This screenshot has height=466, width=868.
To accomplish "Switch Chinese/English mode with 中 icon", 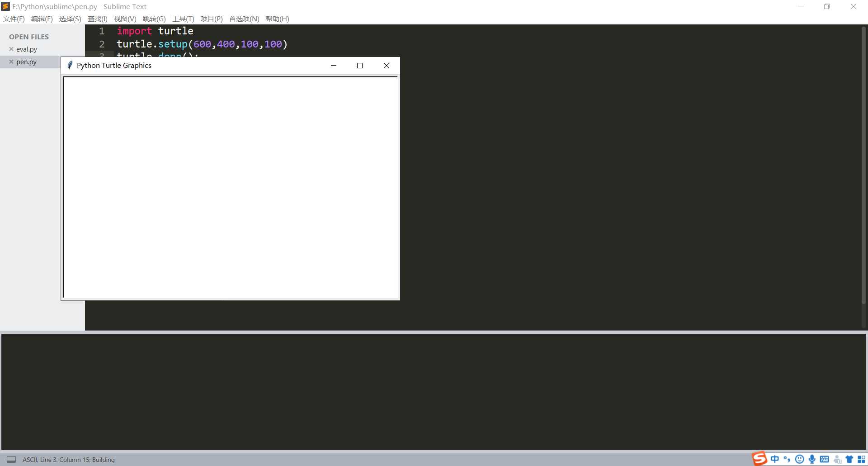I will click(775, 459).
